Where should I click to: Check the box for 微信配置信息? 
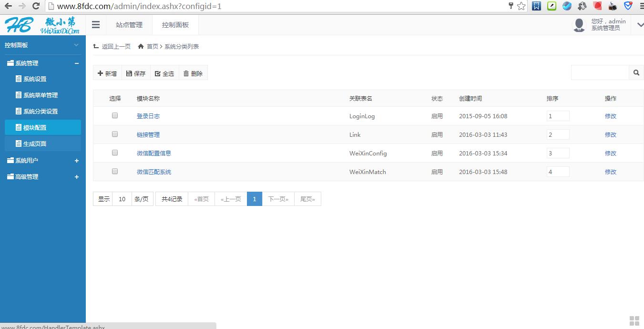[x=115, y=153]
